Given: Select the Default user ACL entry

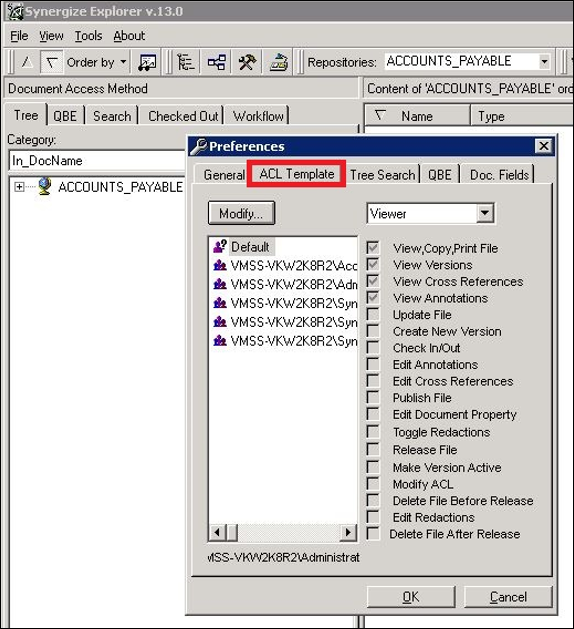Looking at the screenshot, I should coord(250,247).
